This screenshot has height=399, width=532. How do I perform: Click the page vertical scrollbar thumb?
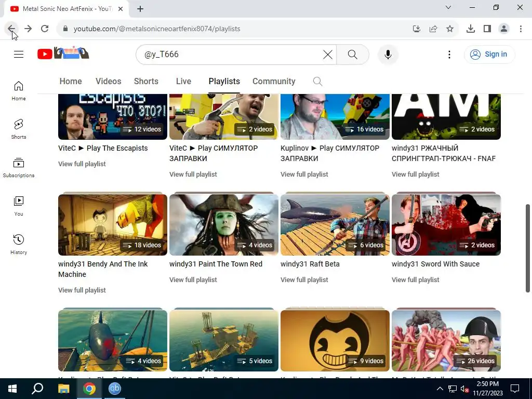coord(528,248)
